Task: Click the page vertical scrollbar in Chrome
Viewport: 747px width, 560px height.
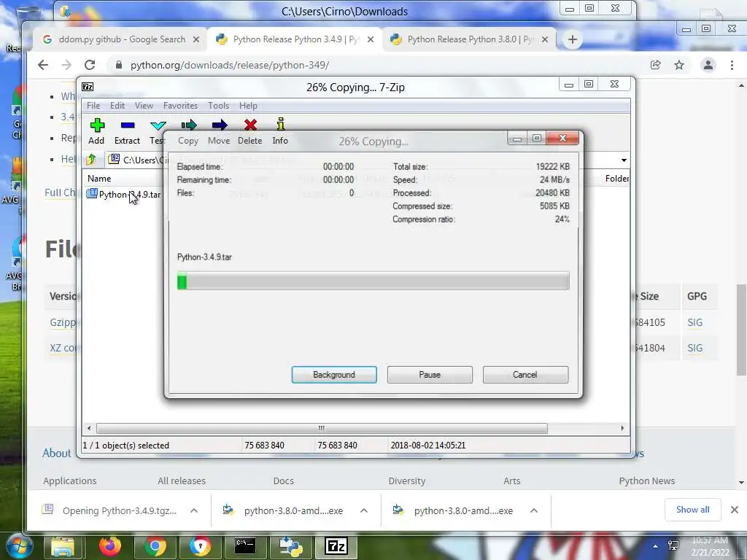Action: (x=741, y=329)
